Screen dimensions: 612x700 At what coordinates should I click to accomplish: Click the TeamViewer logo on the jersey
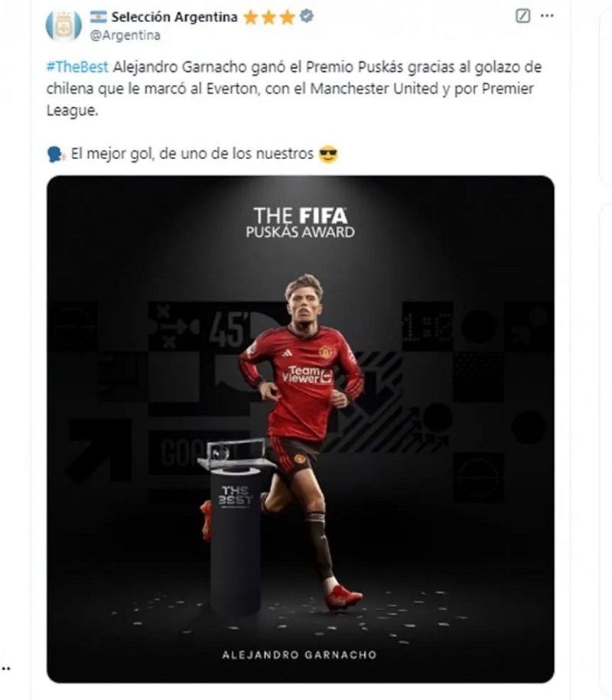click(x=307, y=375)
